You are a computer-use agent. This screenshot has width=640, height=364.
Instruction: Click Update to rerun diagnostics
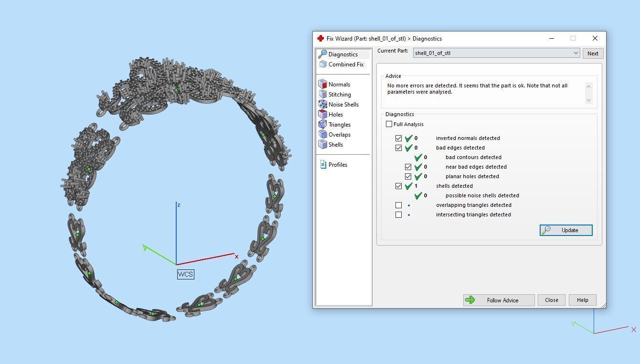(566, 230)
